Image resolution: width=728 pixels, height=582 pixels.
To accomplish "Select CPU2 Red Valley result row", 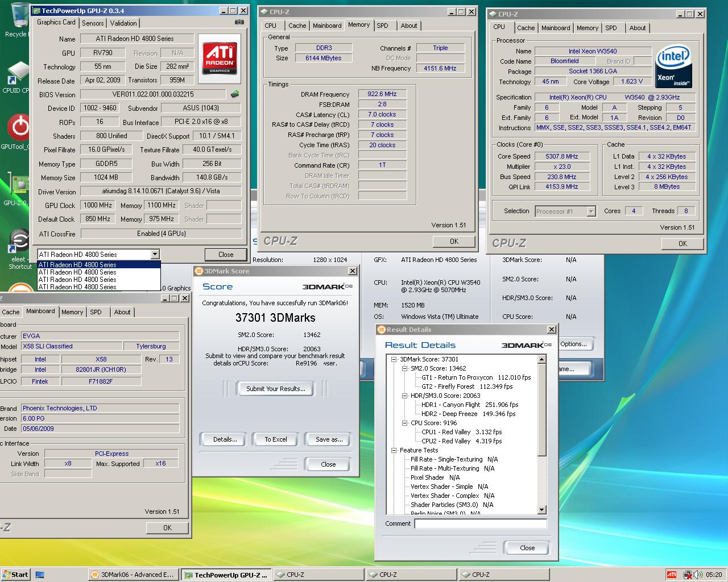I will click(461, 441).
